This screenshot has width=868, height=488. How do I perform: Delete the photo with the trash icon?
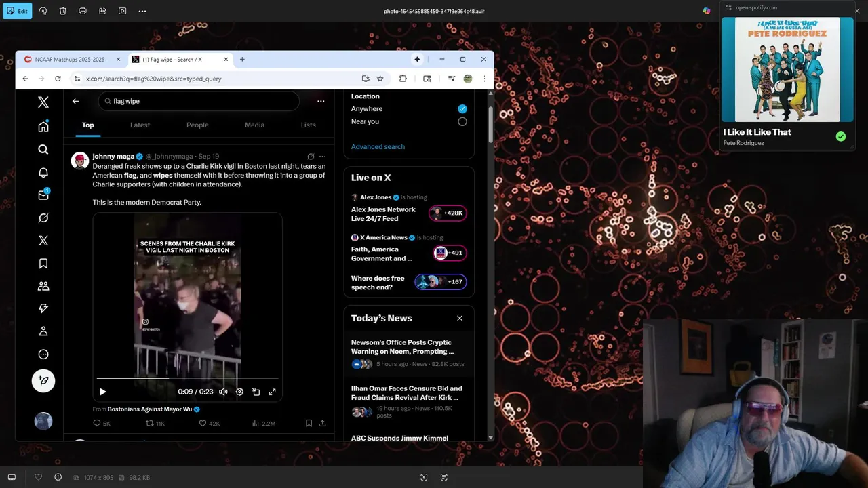pos(62,11)
